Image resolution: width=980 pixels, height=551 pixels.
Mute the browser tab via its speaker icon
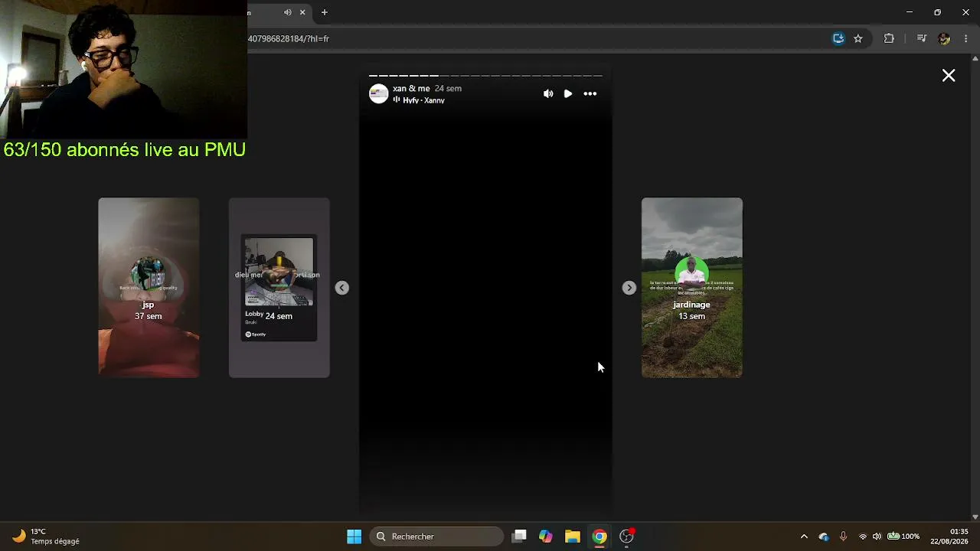(288, 12)
